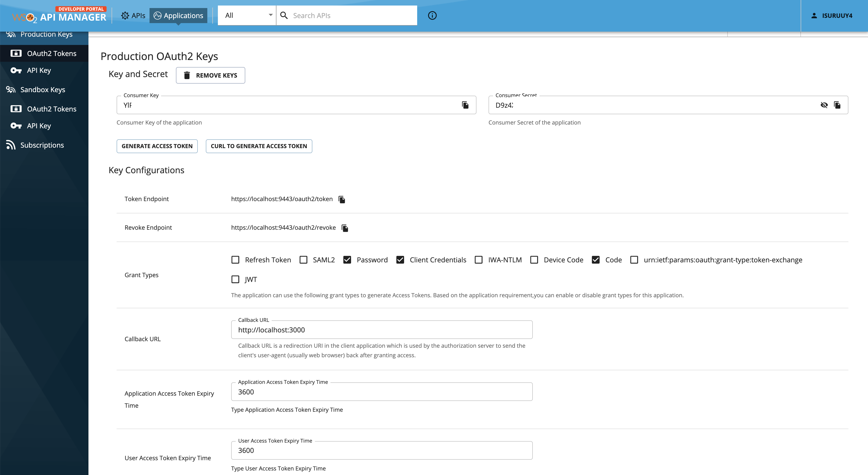Click the Key Configurations heading
The image size is (868, 475).
tap(146, 170)
